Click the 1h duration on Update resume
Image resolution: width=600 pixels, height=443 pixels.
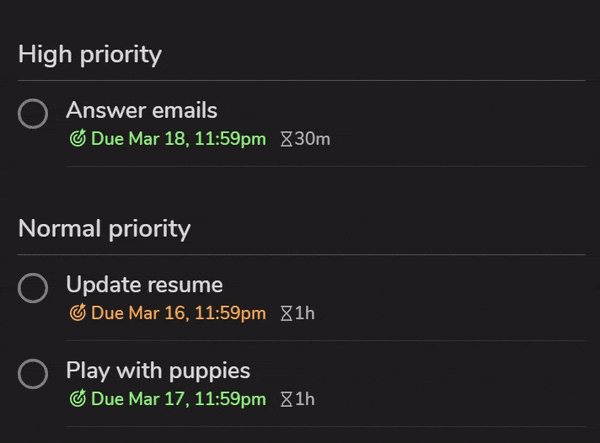click(x=305, y=313)
